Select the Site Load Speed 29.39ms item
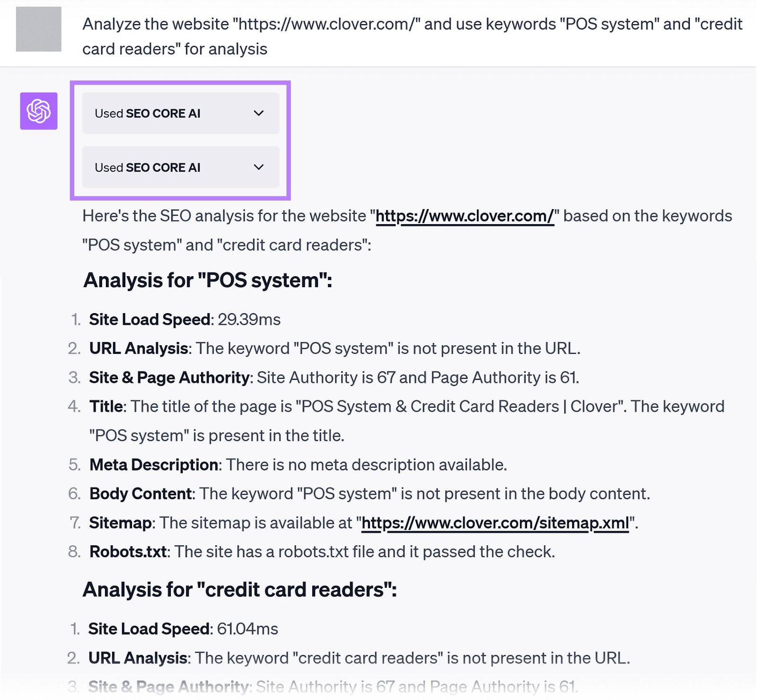Screen dimensions: 757x700 185,320
